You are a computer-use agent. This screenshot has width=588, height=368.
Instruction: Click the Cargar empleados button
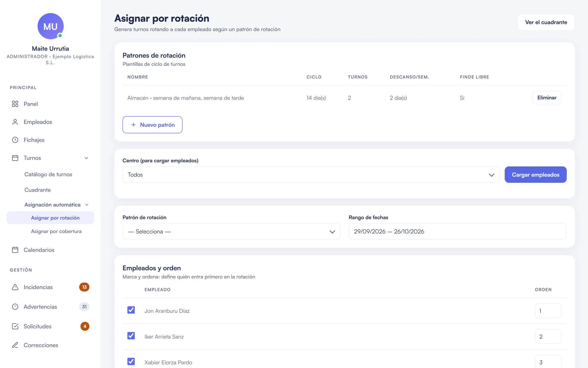tap(535, 175)
